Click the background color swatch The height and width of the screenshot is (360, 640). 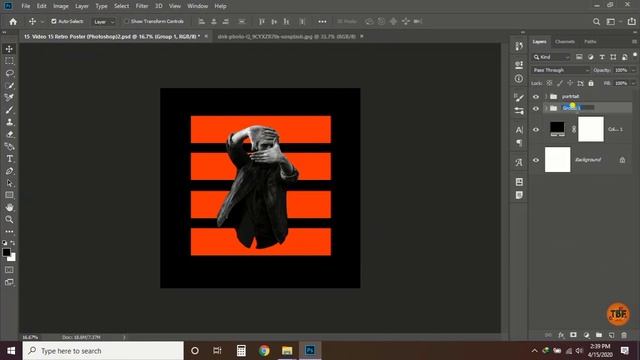(13, 258)
